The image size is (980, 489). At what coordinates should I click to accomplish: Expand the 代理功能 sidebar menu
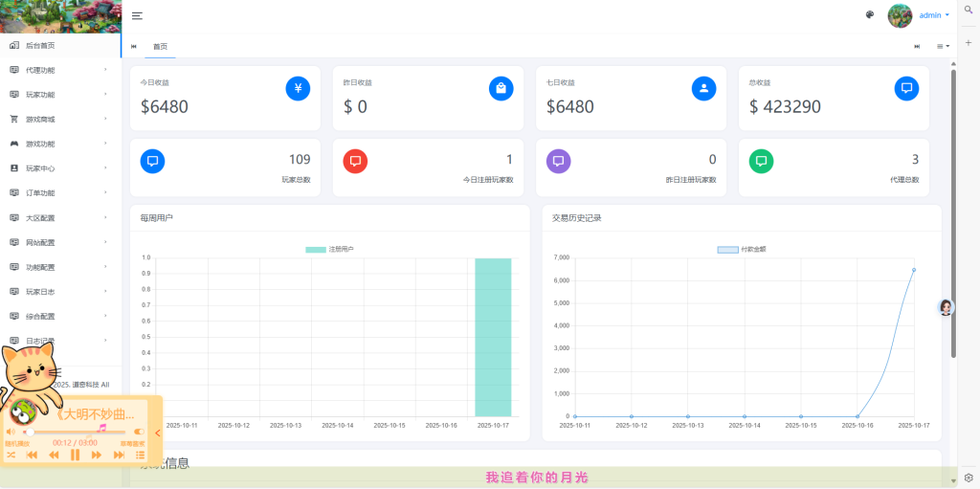tap(59, 70)
